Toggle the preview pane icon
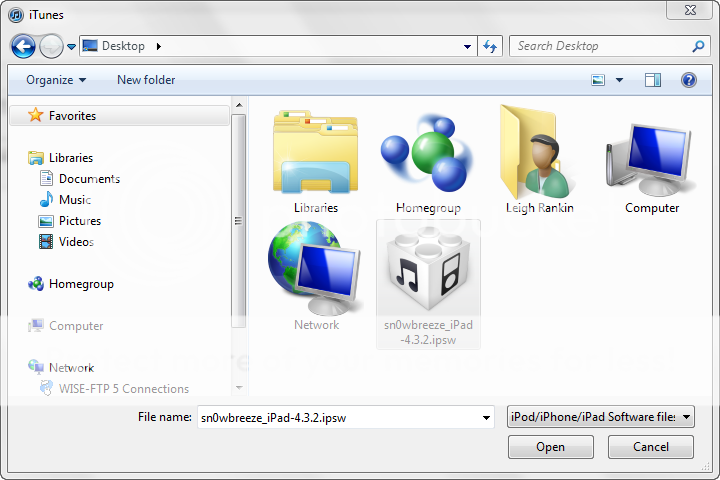 tap(653, 80)
